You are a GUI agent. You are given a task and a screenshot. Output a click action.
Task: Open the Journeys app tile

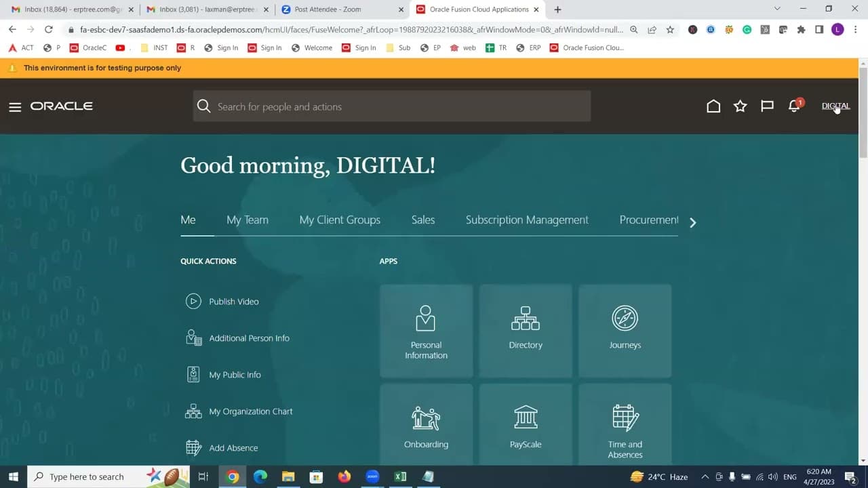[625, 331]
